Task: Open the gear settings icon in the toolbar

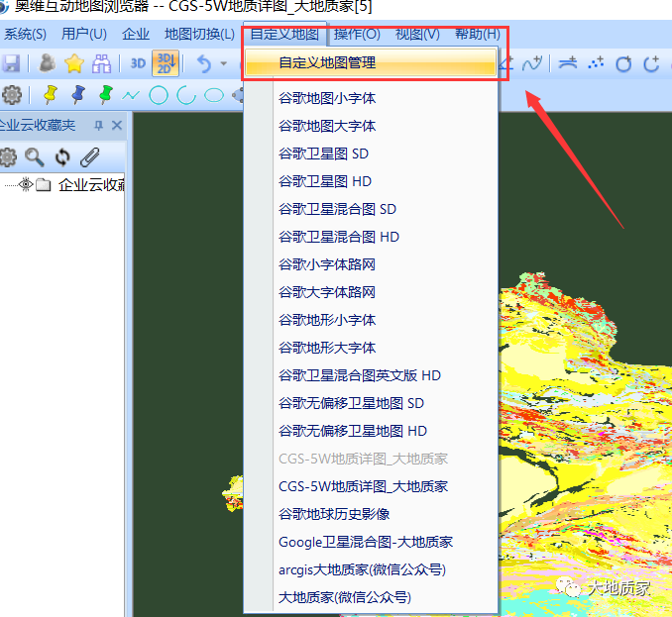Action: [x=12, y=95]
